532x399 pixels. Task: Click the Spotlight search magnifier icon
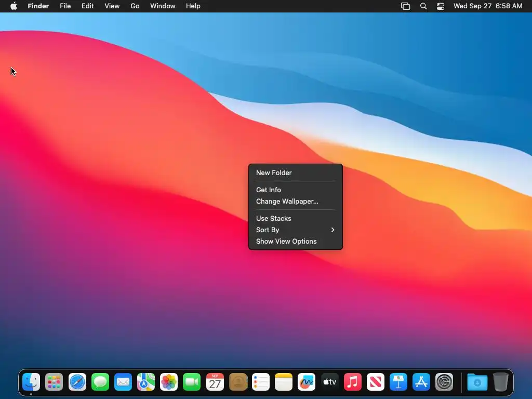pos(423,6)
